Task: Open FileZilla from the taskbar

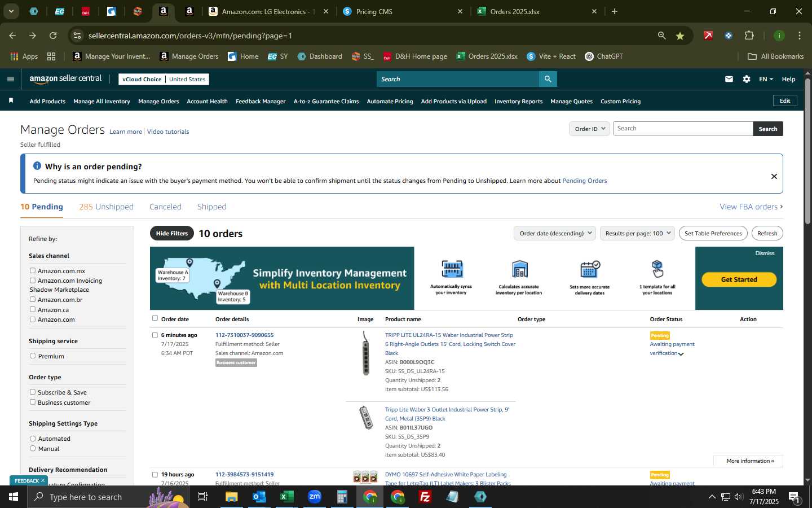Action: click(x=425, y=497)
